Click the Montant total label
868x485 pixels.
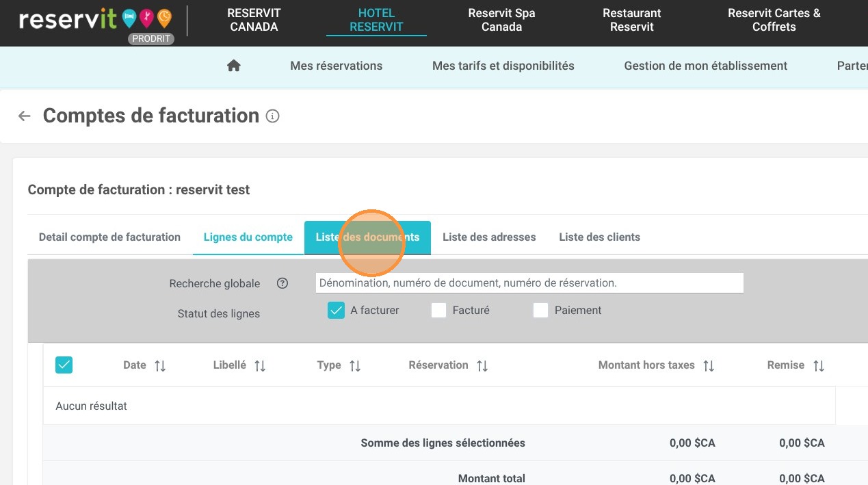(x=492, y=479)
